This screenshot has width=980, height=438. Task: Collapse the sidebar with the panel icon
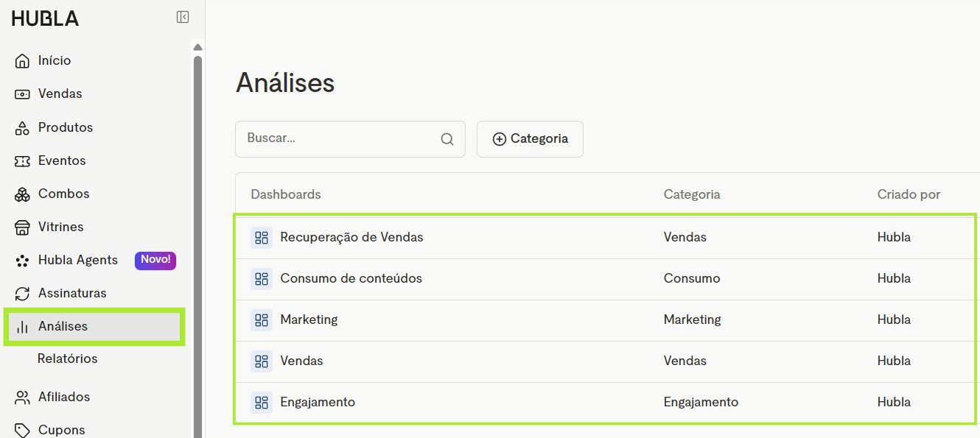[183, 17]
